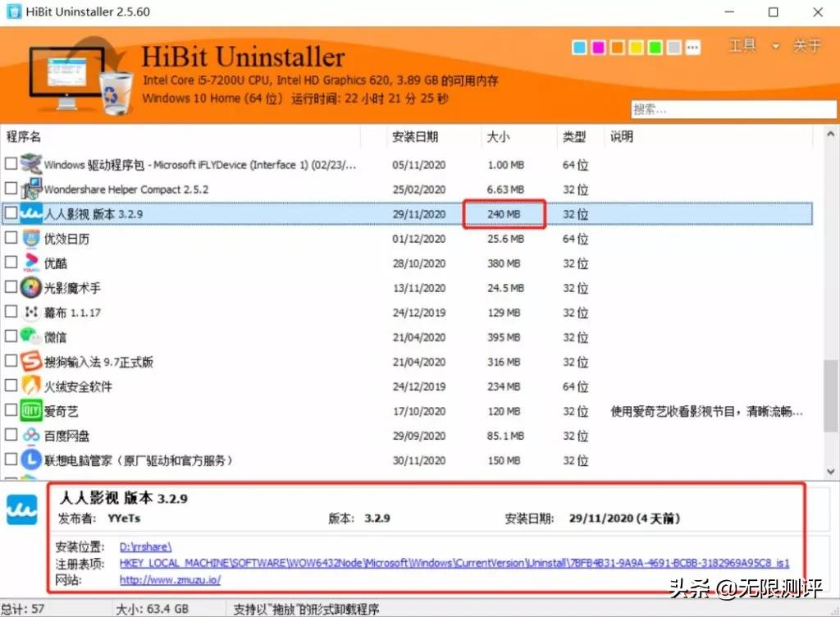Image resolution: width=840 pixels, height=617 pixels.
Task: Click the 大小: 63.4 GB status bar entry
Action: 152,609
